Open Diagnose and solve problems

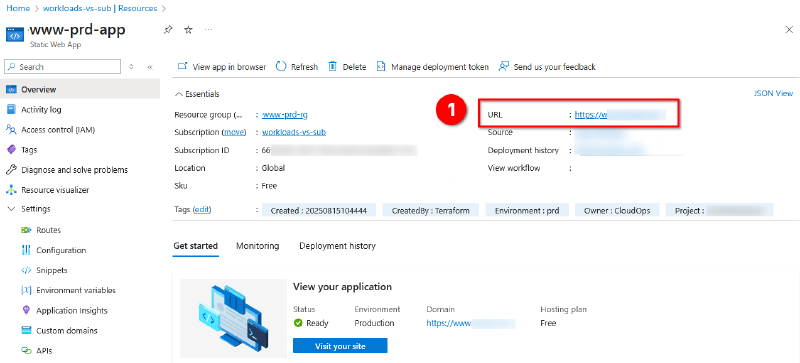pos(74,170)
